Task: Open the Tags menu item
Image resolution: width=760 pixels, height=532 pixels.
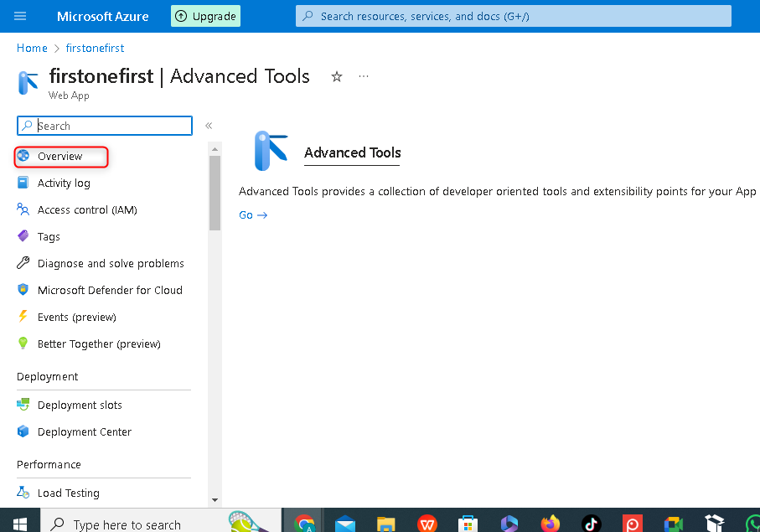Action: [49, 237]
